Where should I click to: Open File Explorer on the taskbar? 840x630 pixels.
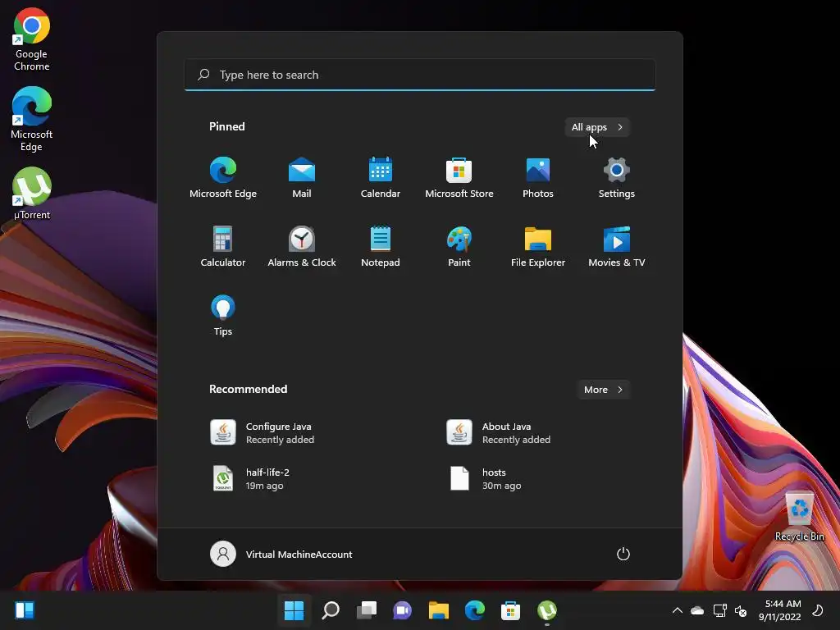(x=438, y=610)
